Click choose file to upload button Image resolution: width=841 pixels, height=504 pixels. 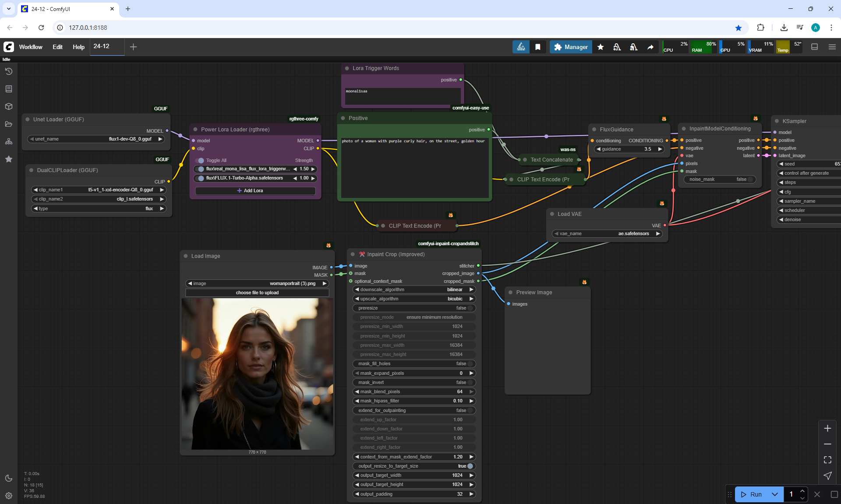[257, 293]
